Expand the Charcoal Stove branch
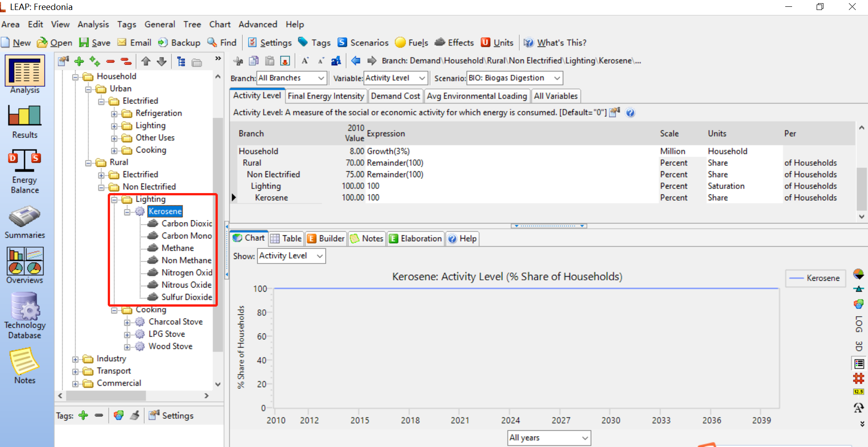868x447 pixels. (127, 322)
